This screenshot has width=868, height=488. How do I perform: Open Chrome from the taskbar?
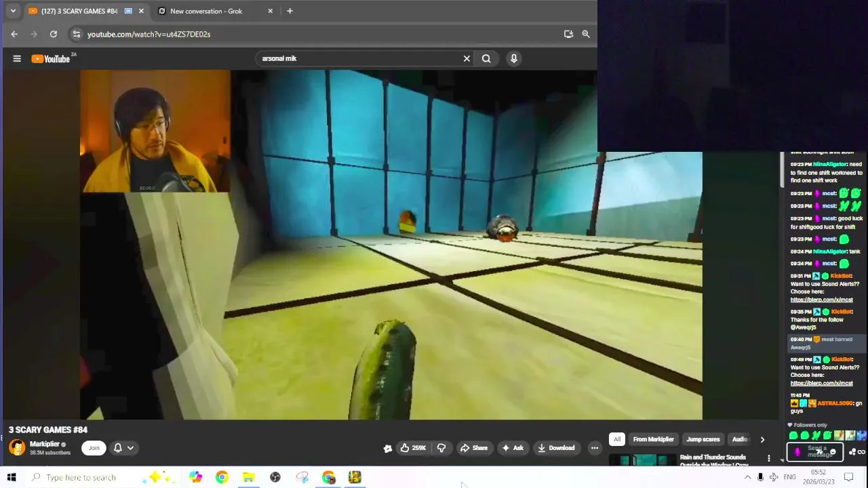[x=222, y=477]
